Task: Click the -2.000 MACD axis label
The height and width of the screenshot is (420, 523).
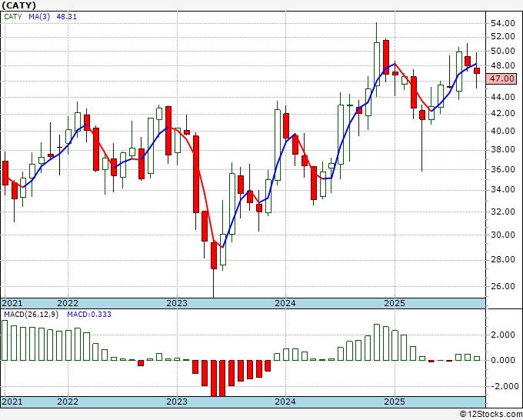Action: coord(503,386)
